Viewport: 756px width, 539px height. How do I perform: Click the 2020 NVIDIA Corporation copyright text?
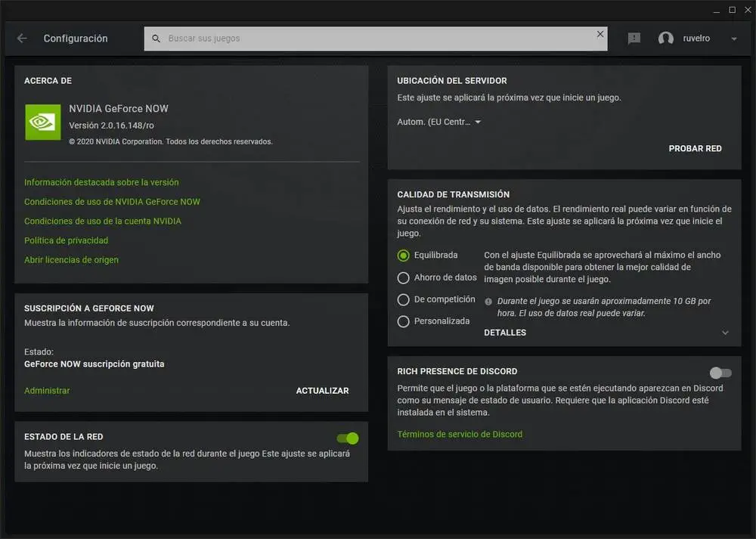[x=171, y=141]
